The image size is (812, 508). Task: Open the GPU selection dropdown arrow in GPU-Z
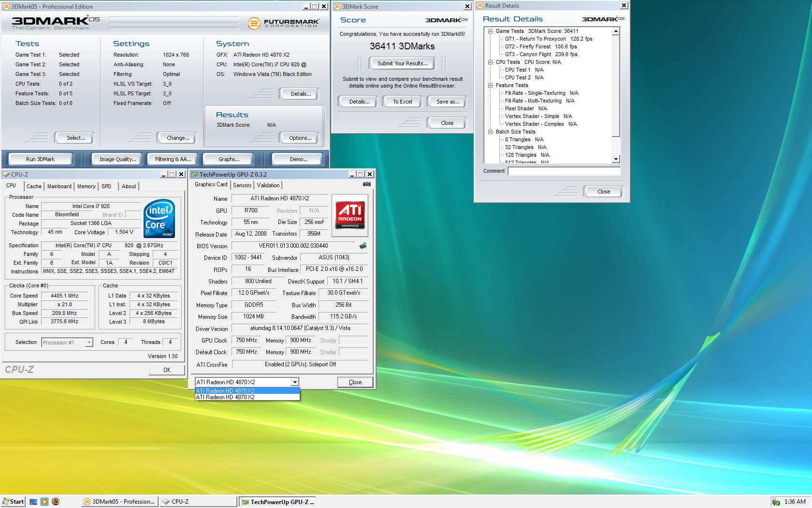coord(295,382)
